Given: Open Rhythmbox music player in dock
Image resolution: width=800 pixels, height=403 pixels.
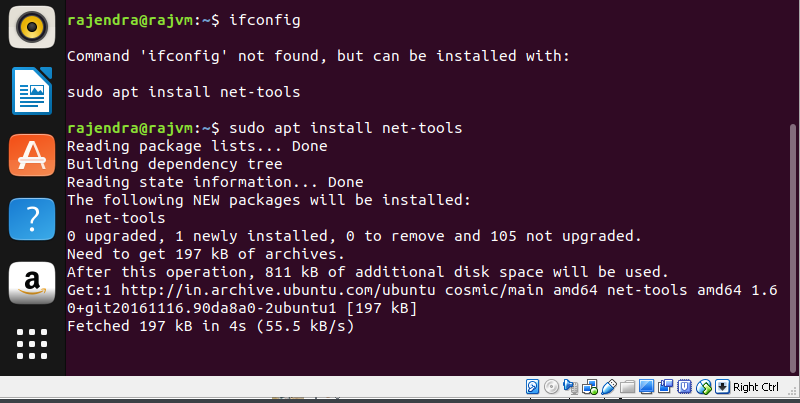Looking at the screenshot, I should [x=31, y=28].
